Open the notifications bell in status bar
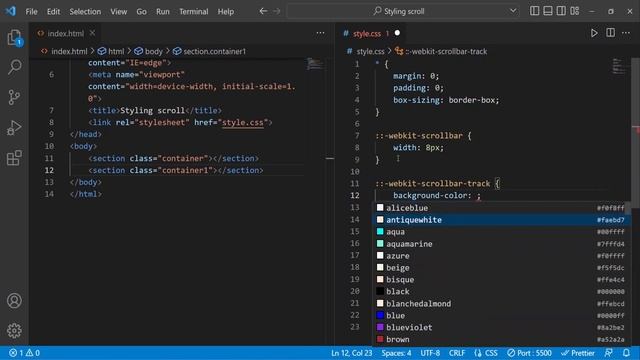Viewport: 640px width, 360px height. coord(626,353)
